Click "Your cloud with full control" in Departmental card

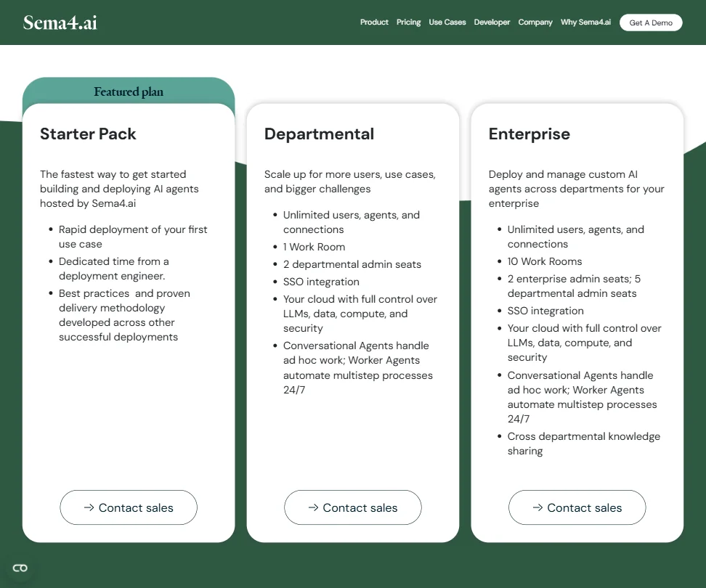[x=360, y=314]
